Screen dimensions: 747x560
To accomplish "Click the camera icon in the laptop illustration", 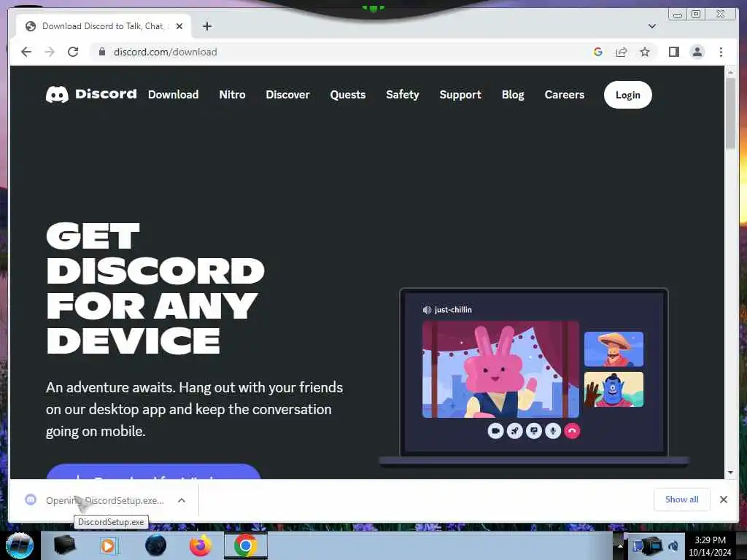I will pyautogui.click(x=495, y=431).
